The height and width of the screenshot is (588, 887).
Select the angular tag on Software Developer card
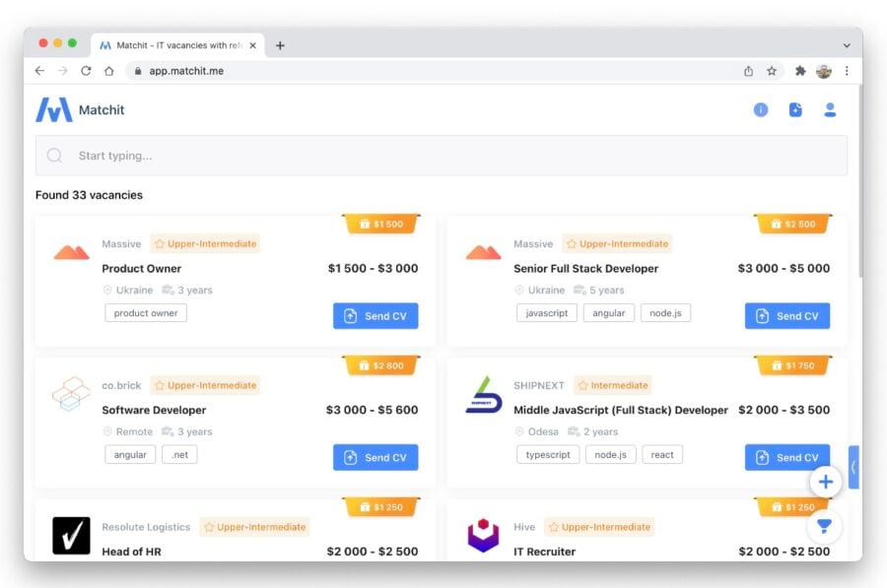point(130,455)
